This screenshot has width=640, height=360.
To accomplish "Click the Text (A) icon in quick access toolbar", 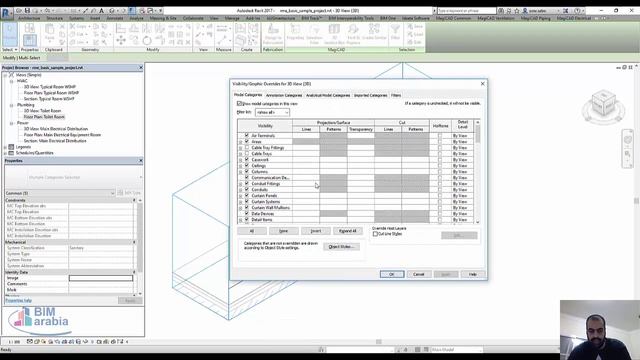I will (101, 11).
